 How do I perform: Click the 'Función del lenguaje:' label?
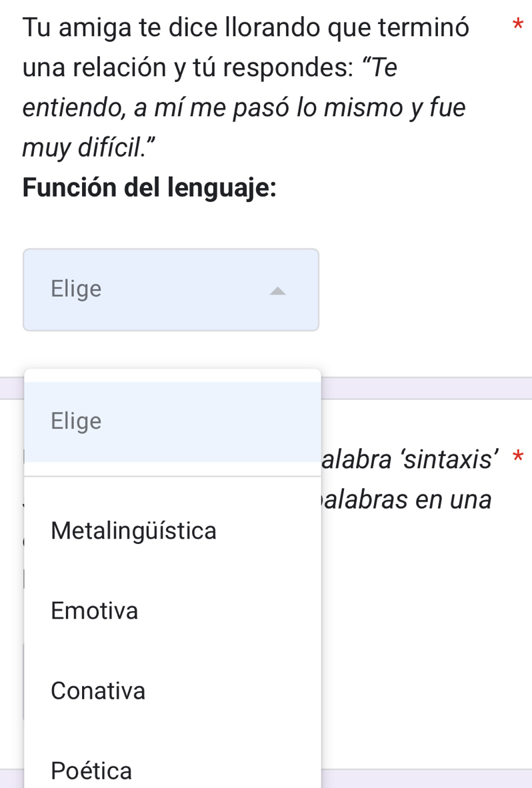coord(149,185)
